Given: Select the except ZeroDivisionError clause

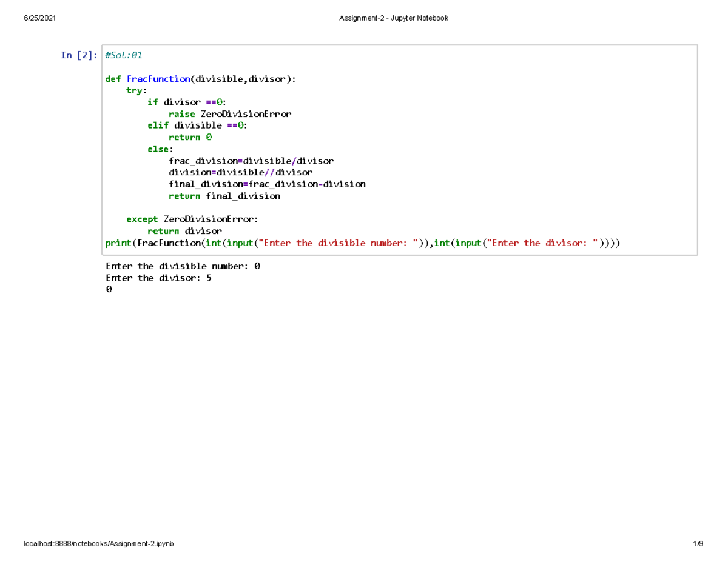Looking at the screenshot, I should point(193,219).
